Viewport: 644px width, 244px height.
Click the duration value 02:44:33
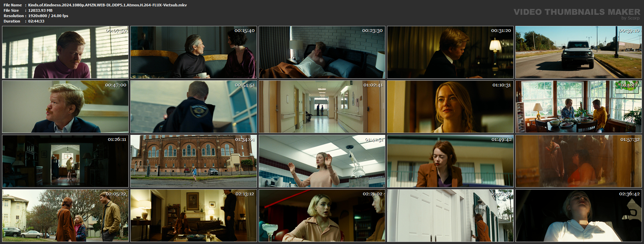(36, 21)
